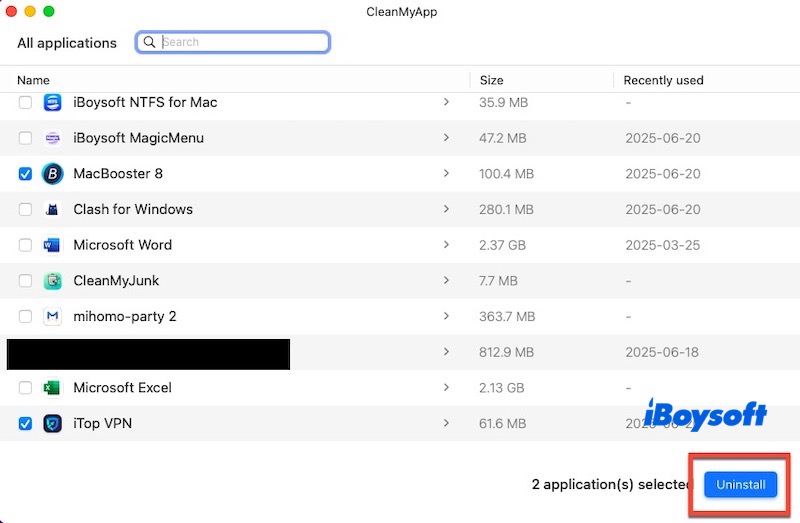This screenshot has height=523, width=800.
Task: Click the iBoysoft MagicMenu app icon
Action: tap(53, 138)
